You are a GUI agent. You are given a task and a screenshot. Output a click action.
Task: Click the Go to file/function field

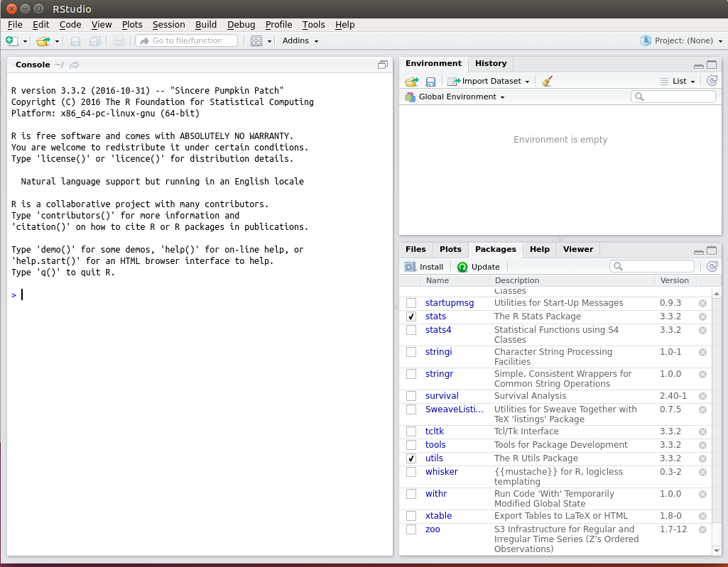click(x=187, y=41)
